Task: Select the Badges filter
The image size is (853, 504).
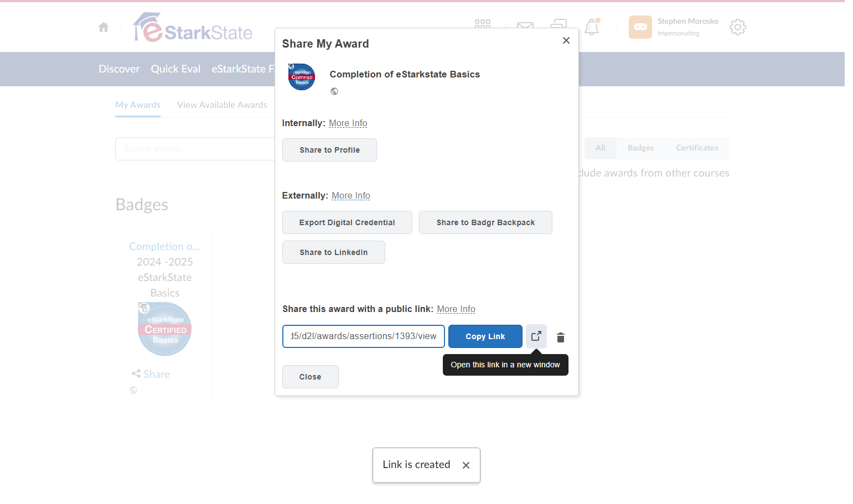Action: 640,148
